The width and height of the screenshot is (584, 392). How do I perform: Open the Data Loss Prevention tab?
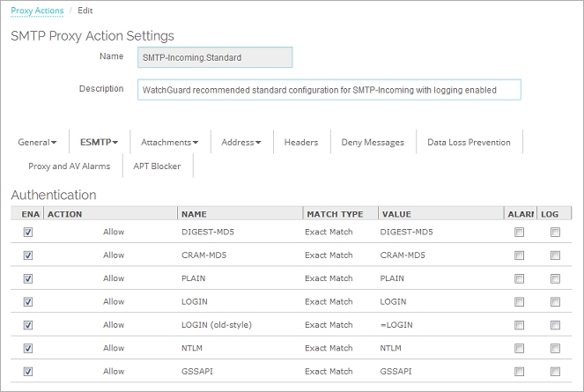(469, 142)
